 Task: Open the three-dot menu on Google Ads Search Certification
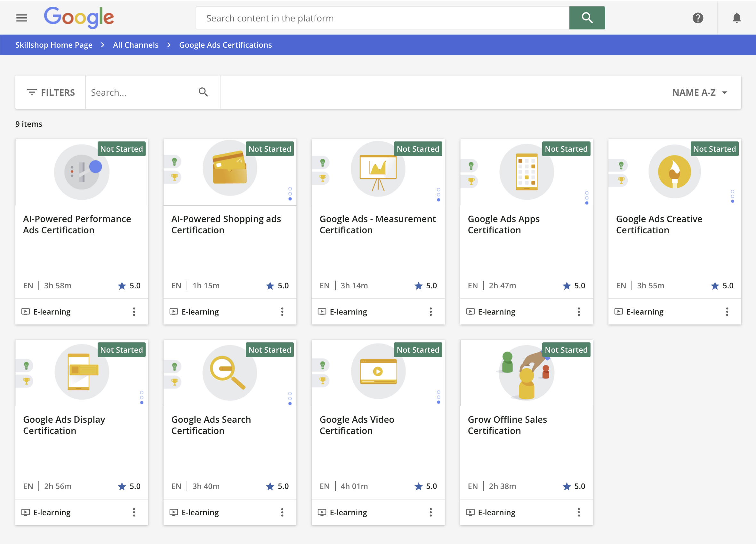(x=282, y=512)
